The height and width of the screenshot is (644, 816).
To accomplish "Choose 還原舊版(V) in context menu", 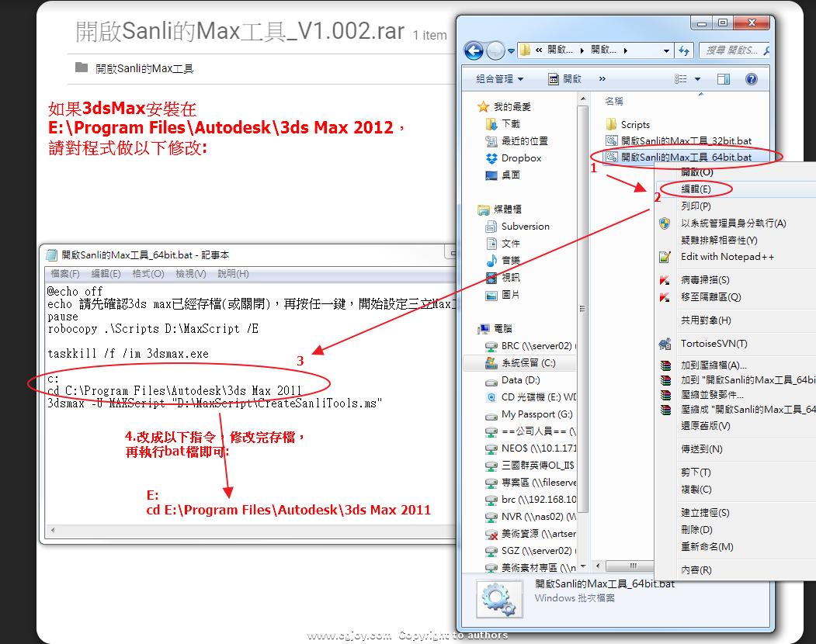I will coord(706,426).
